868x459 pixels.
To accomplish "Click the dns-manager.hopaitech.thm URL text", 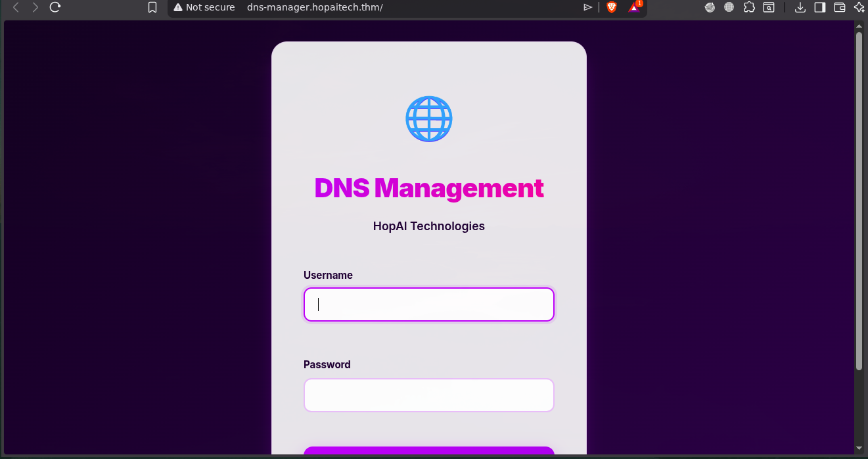I will pos(315,7).
